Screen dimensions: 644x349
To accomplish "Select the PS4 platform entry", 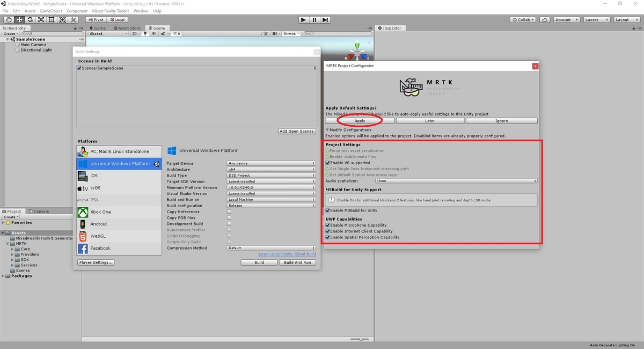I will pos(119,200).
